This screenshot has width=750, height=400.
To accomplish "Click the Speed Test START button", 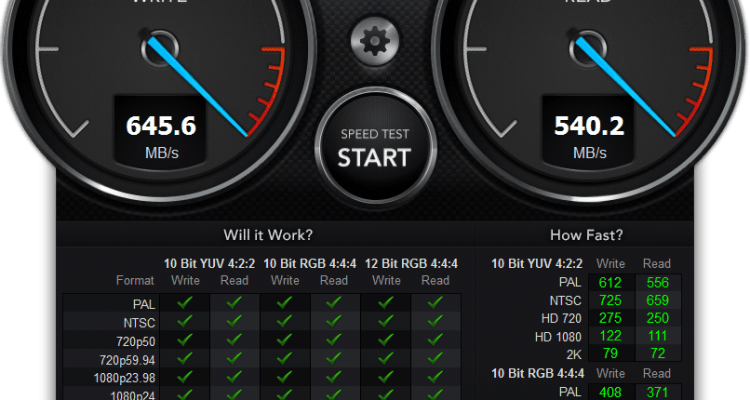I will [x=374, y=147].
